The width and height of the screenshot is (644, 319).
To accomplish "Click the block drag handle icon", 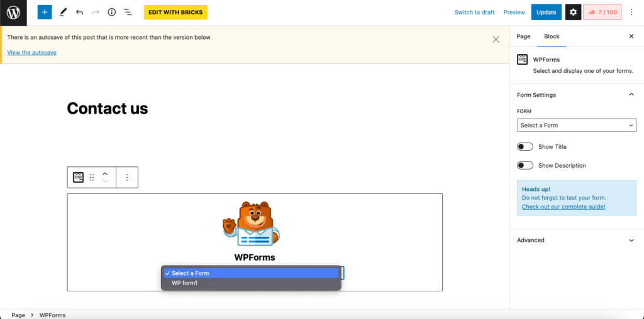I will [x=92, y=177].
